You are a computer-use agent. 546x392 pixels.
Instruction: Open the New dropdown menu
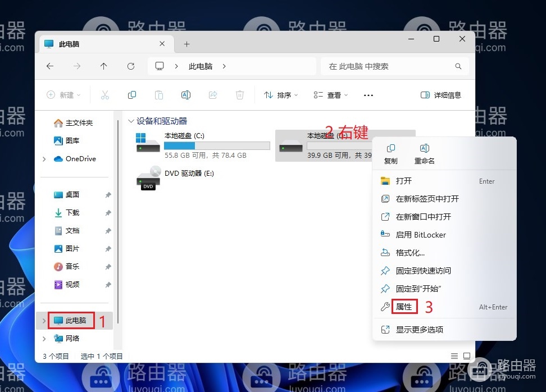coord(63,95)
